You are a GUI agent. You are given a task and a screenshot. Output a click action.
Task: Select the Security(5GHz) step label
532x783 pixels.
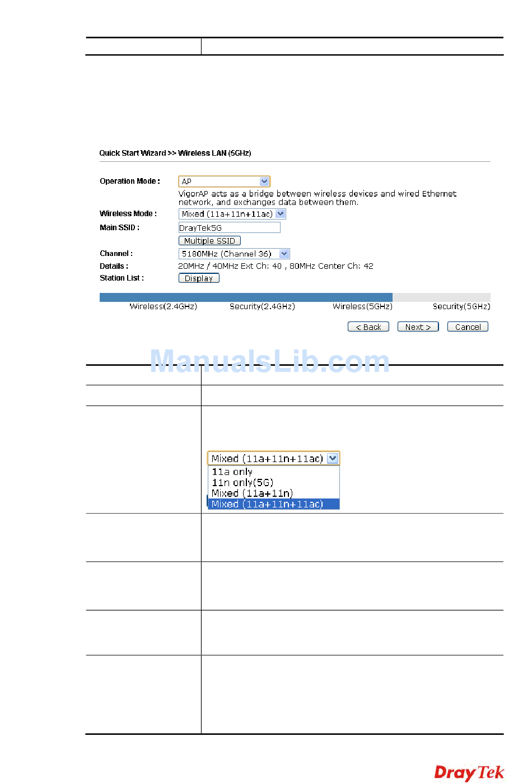tap(461, 306)
